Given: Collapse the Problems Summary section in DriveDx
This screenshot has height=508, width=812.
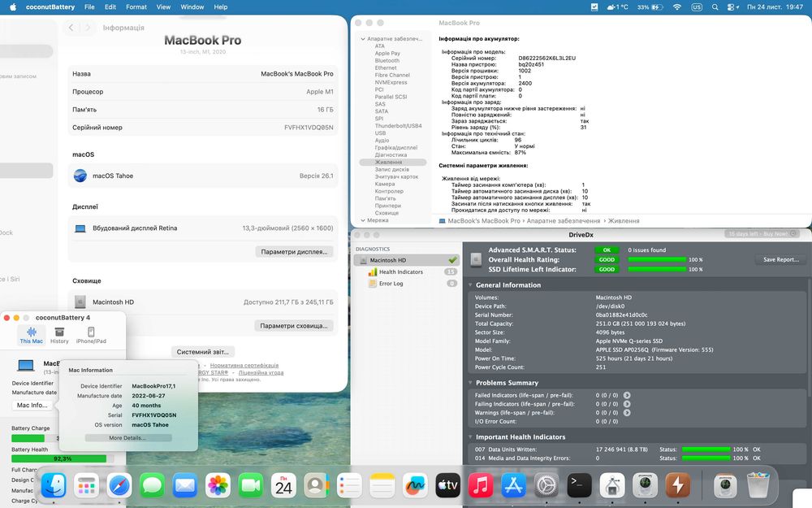Looking at the screenshot, I should point(470,383).
